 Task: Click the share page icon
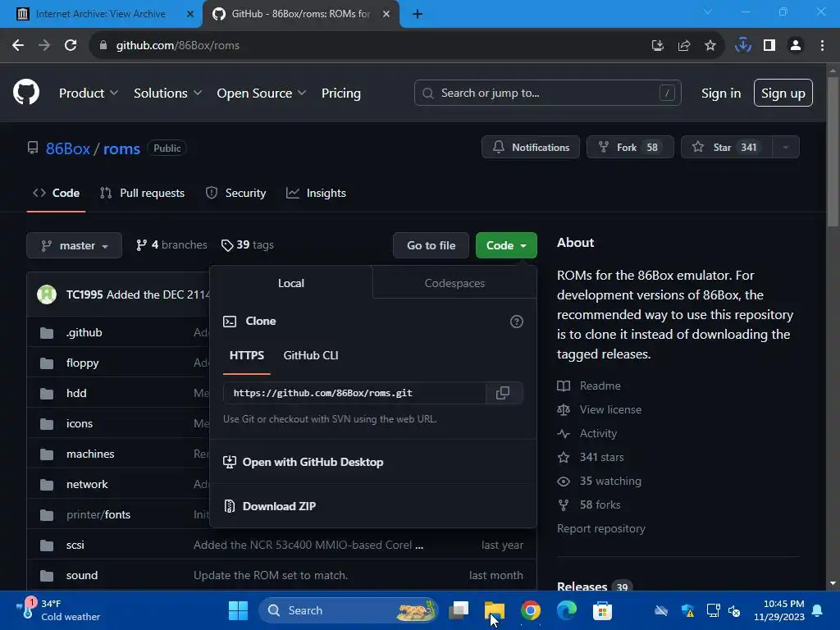click(x=684, y=46)
